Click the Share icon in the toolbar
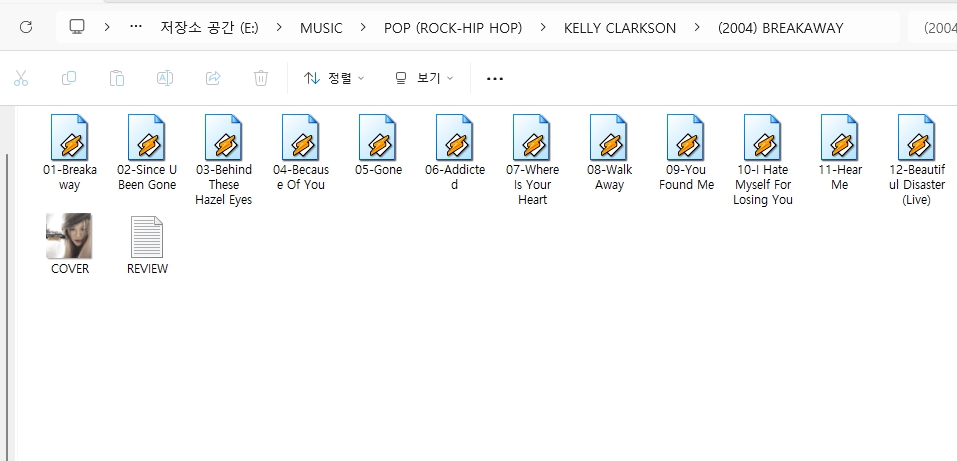The image size is (957, 461). click(213, 78)
